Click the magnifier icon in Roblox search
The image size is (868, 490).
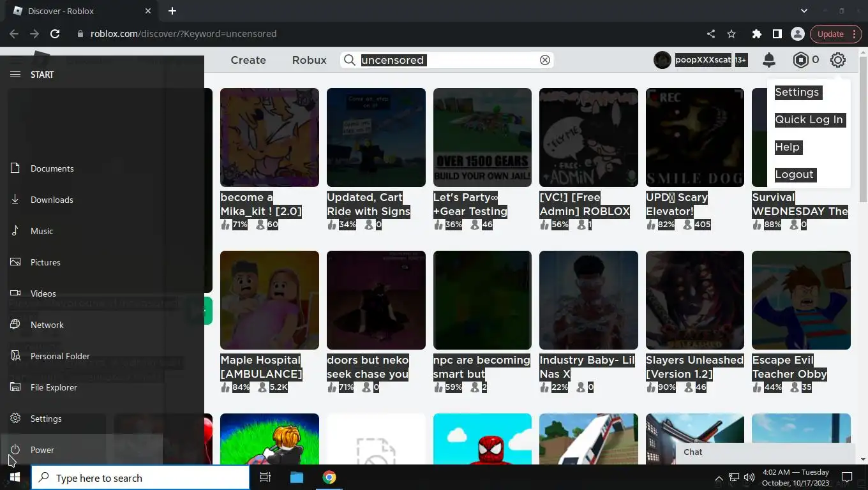tap(349, 60)
